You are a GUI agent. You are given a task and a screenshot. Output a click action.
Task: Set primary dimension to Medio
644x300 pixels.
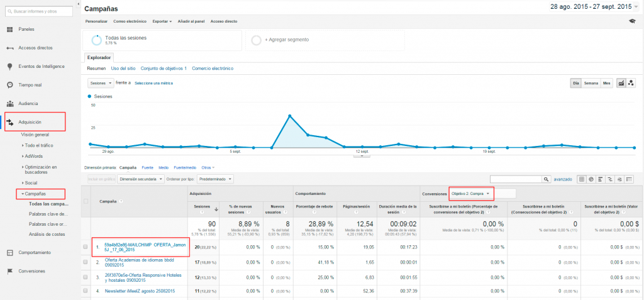(x=164, y=168)
